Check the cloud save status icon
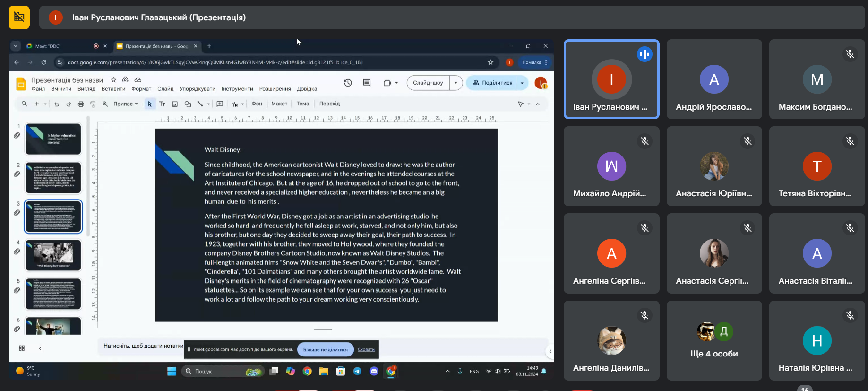This screenshot has height=391, width=868. (138, 80)
